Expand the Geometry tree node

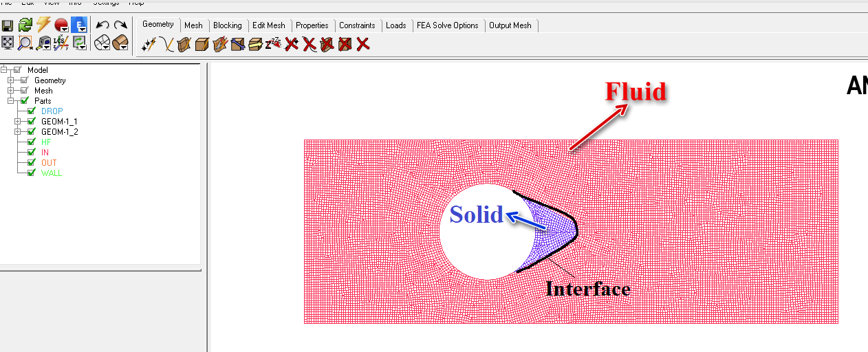[10, 80]
